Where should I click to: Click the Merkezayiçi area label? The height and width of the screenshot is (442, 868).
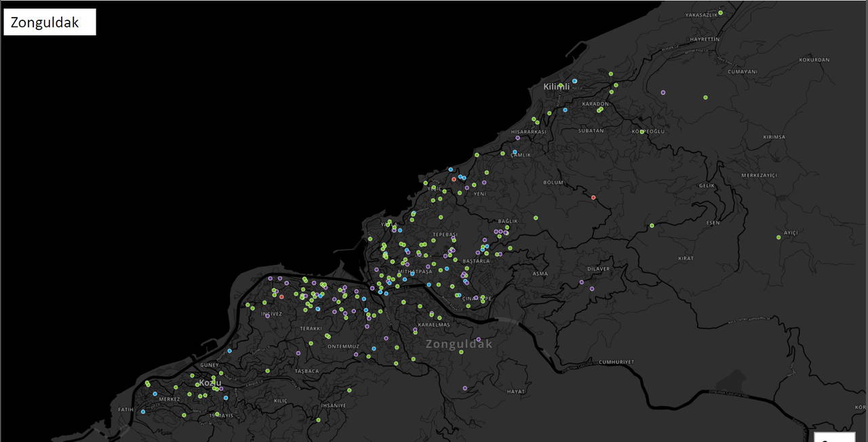759,175
